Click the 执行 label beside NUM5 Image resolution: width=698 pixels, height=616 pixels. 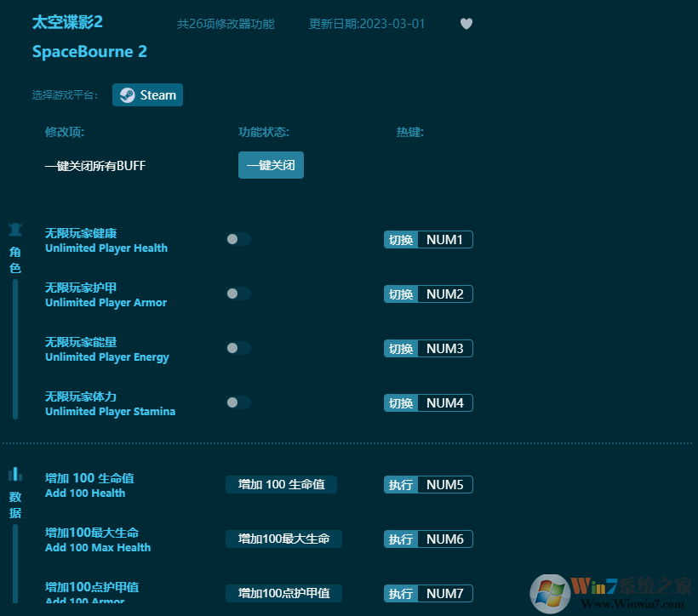pos(401,485)
